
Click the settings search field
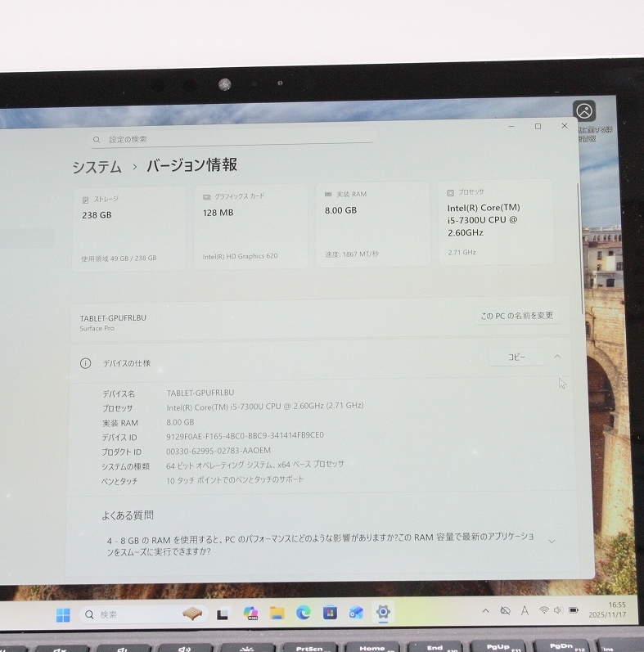(x=234, y=138)
